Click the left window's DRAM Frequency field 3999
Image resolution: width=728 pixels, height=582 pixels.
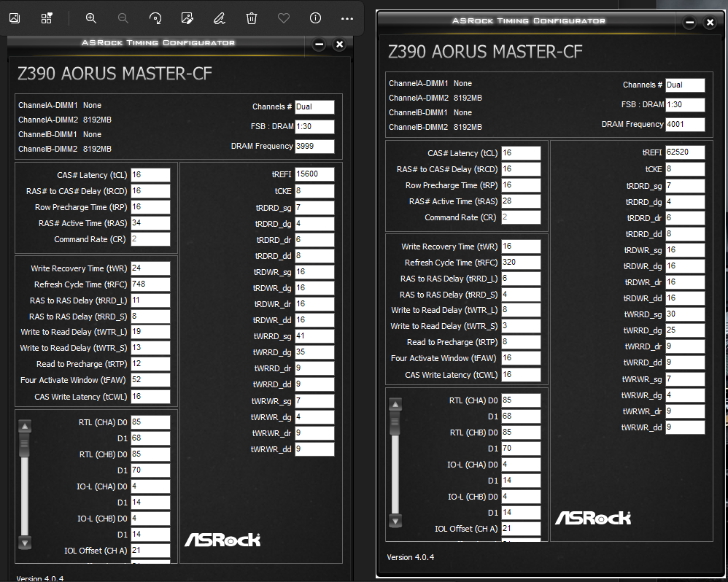[314, 146]
